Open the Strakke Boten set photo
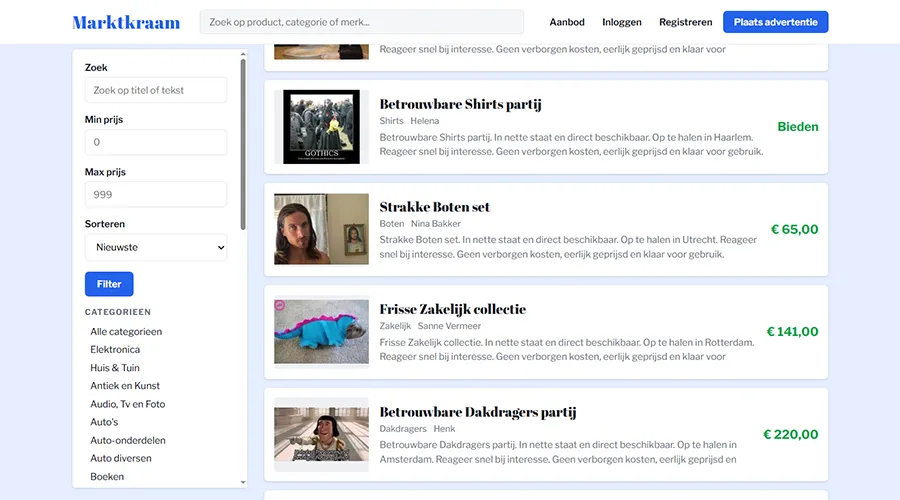900x500 pixels. [x=321, y=229]
